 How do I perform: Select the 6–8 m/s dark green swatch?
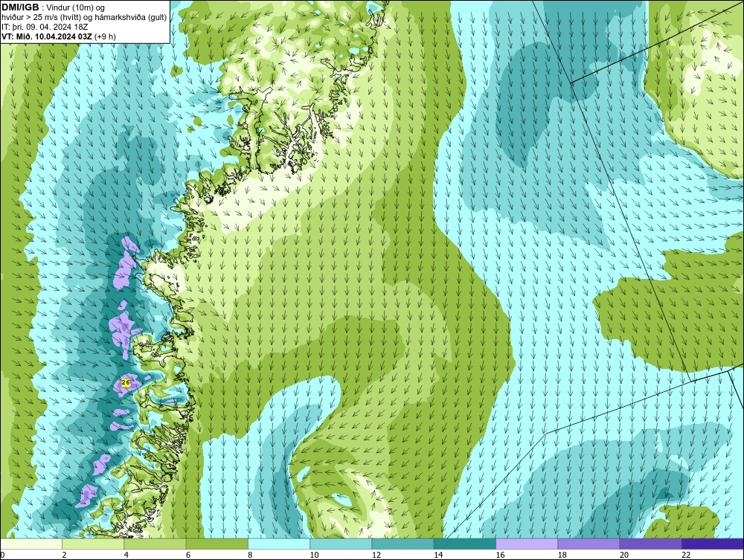tap(217, 544)
